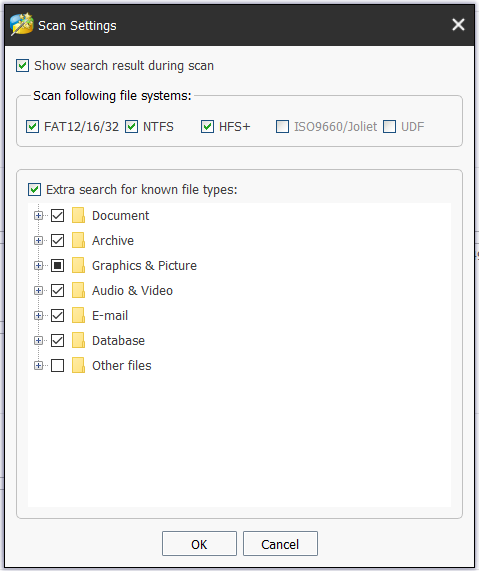Toggle the NTFS file system checkbox
The height and width of the screenshot is (571, 479).
tap(131, 127)
